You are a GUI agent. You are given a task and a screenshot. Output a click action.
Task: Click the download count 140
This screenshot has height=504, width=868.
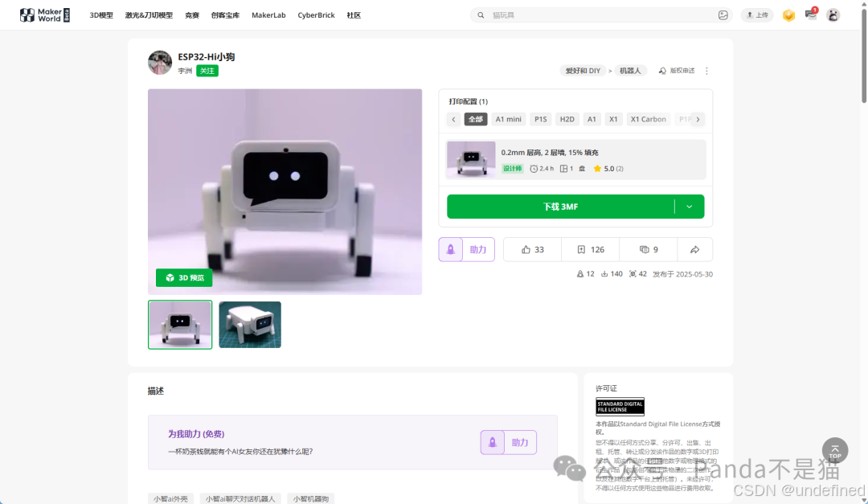tap(612, 273)
